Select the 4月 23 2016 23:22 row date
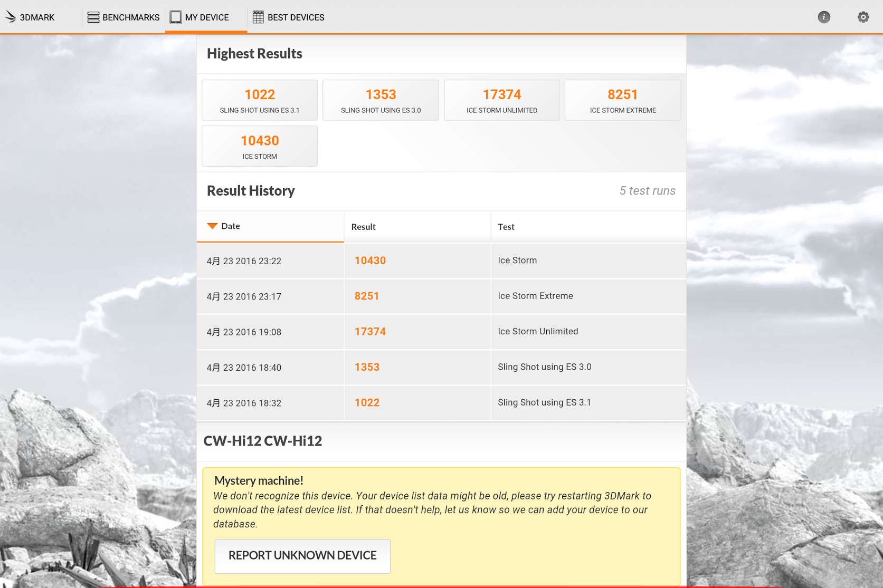Viewport: 883px width, 588px height. [244, 261]
